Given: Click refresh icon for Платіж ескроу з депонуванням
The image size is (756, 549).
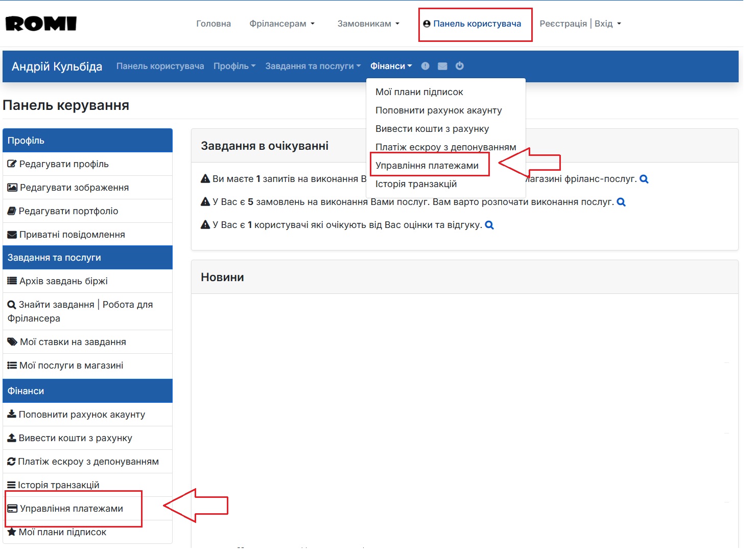Looking at the screenshot, I should pos(11,461).
